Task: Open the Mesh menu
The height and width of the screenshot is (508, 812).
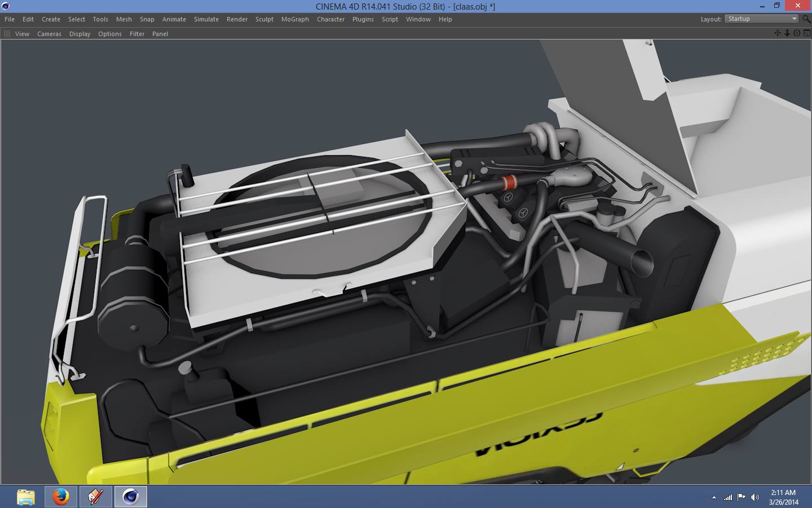Action: [124, 19]
